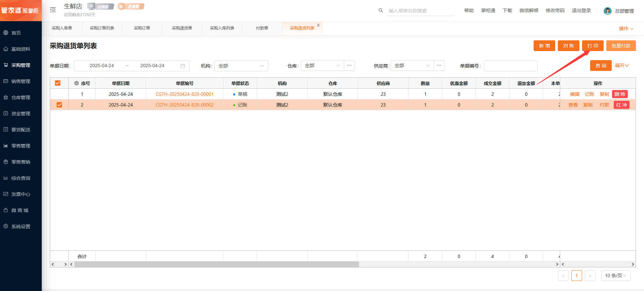Open order CGTH-20250424-820-00002
Screen dimensions: 644x291
click(x=185, y=105)
